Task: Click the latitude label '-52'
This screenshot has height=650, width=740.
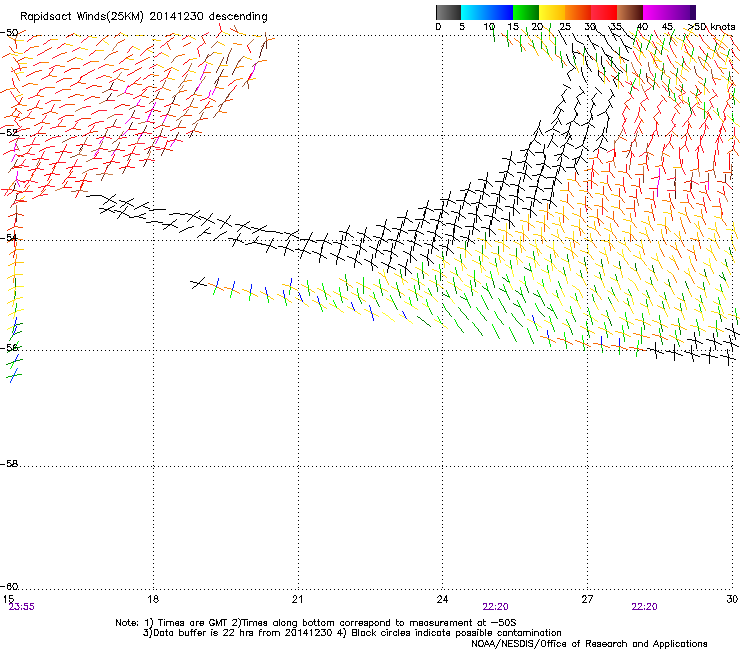Action: pyautogui.click(x=9, y=133)
